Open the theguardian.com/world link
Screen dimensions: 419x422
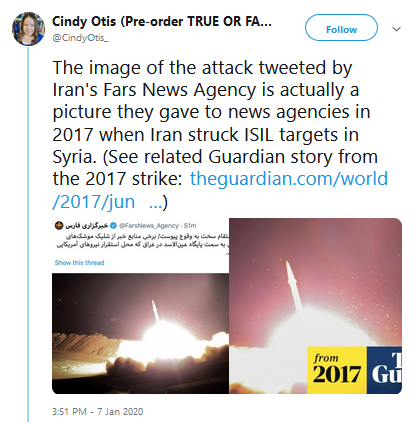(x=289, y=179)
